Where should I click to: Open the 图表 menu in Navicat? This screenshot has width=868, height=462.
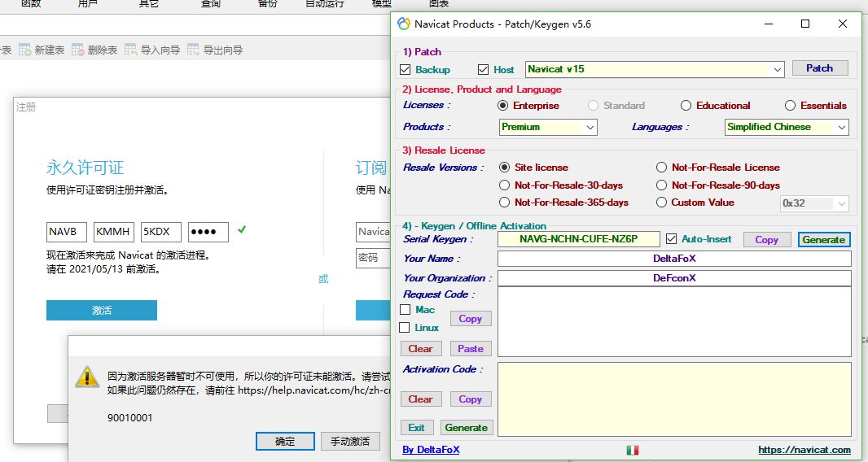click(439, 3)
